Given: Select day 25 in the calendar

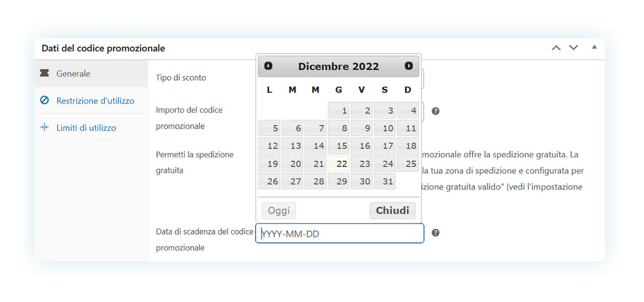Looking at the screenshot, I should tap(408, 163).
